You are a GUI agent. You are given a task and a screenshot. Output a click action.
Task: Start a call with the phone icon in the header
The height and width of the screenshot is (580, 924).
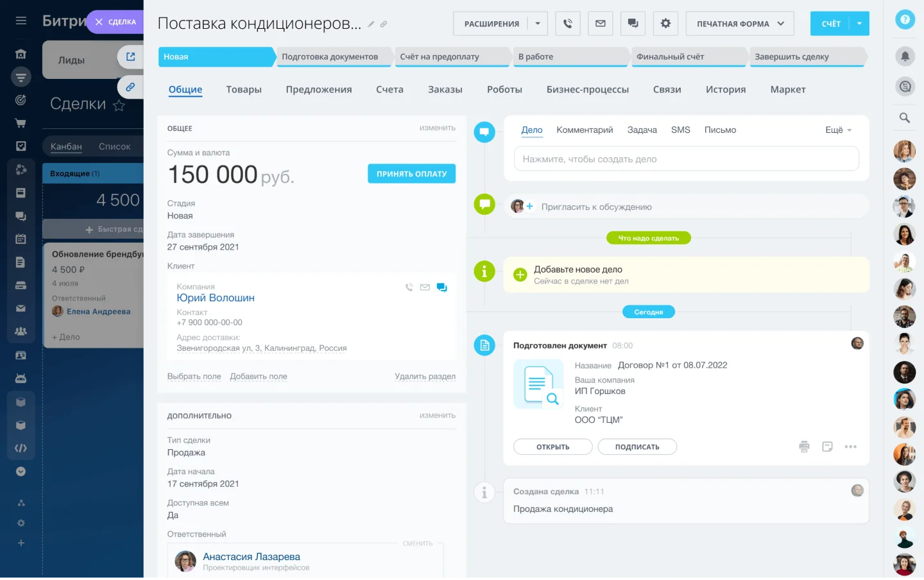(x=567, y=23)
